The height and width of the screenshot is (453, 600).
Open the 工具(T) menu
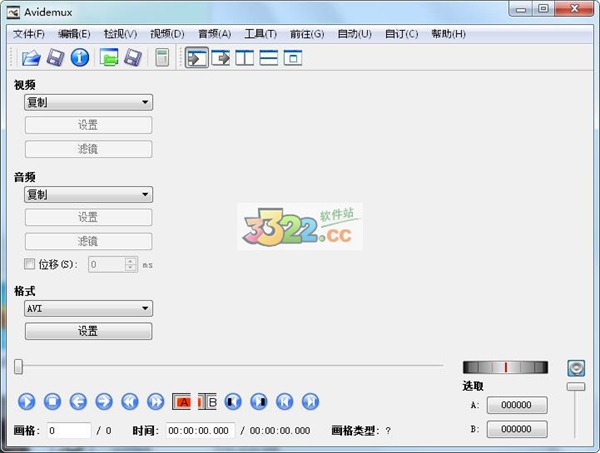click(x=261, y=34)
